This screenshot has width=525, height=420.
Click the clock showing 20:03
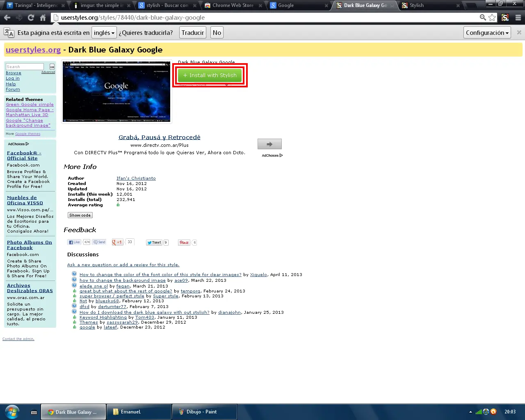(x=510, y=412)
